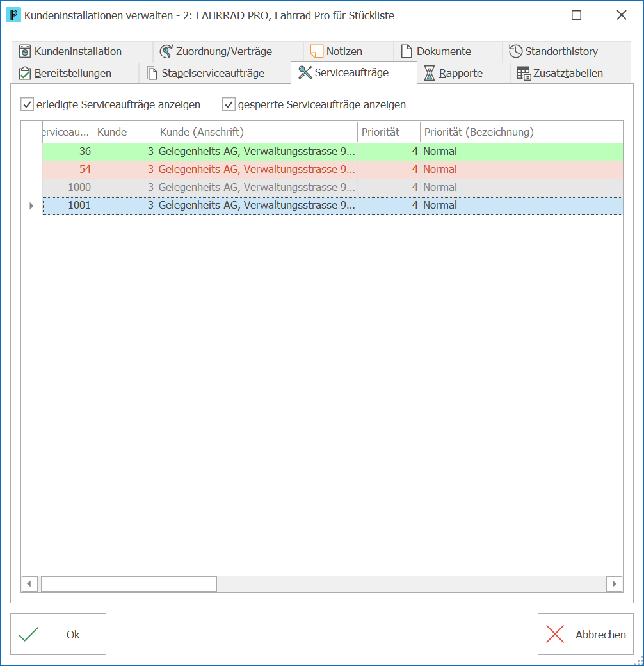Click the Zuordnung/Verträge tab icon
Image resolution: width=644 pixels, height=666 pixels.
(x=166, y=51)
